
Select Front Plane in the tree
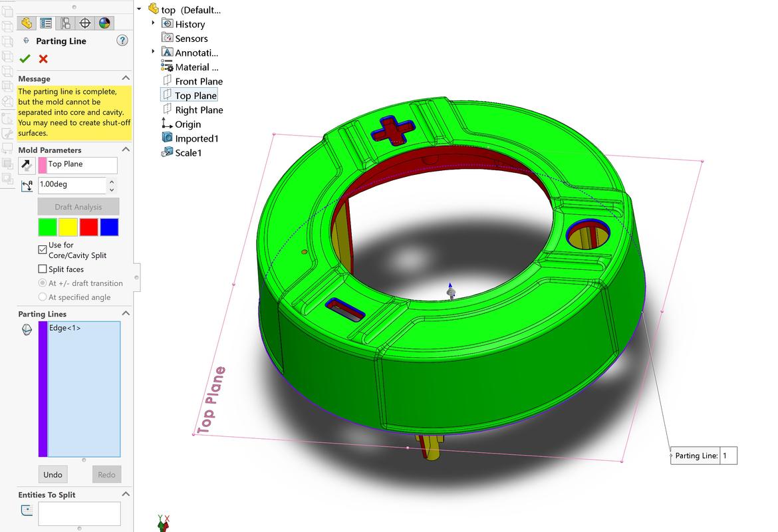coord(199,81)
